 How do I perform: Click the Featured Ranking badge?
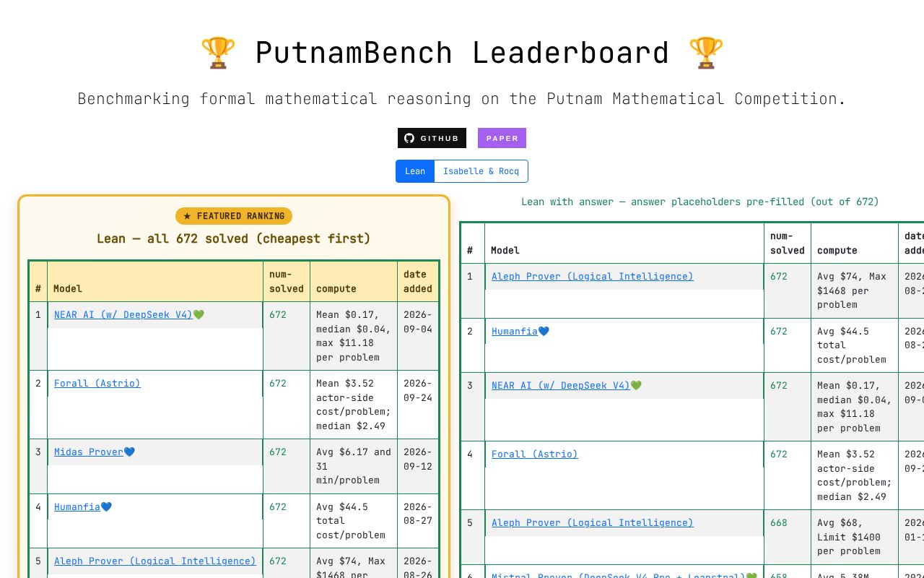click(234, 216)
